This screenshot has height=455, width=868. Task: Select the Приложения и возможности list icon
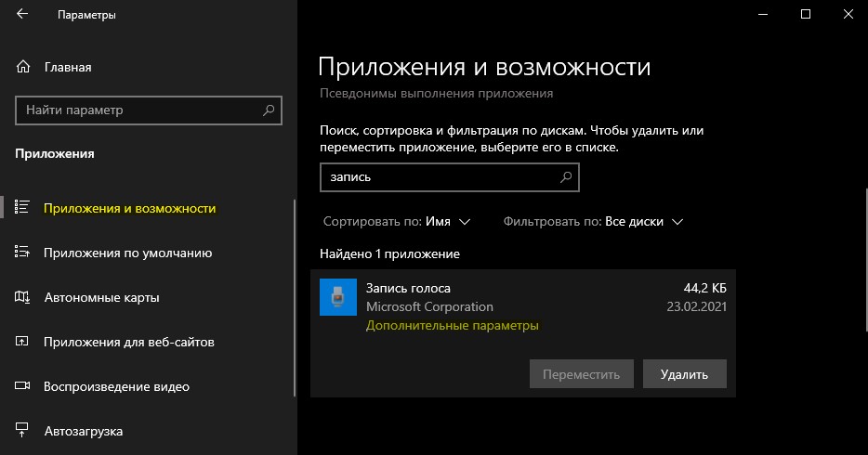21,207
